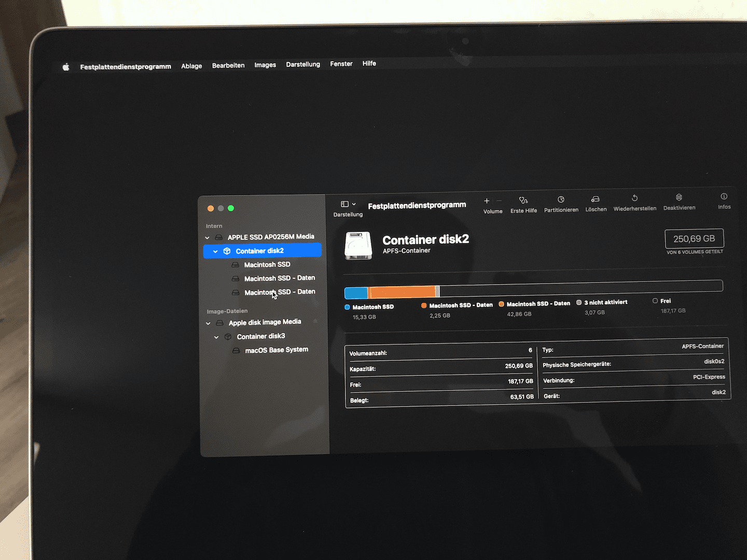Run Erste Hilfe with the stethoscope icon

coord(523,200)
